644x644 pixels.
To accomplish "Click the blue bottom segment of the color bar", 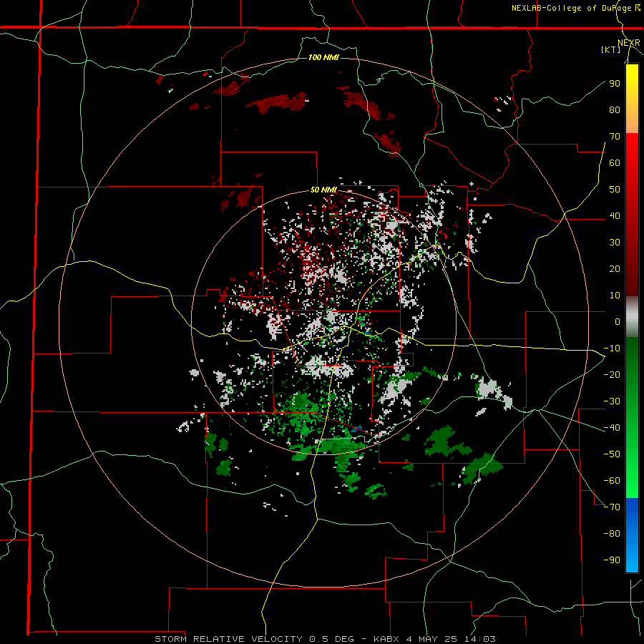I will [632, 535].
